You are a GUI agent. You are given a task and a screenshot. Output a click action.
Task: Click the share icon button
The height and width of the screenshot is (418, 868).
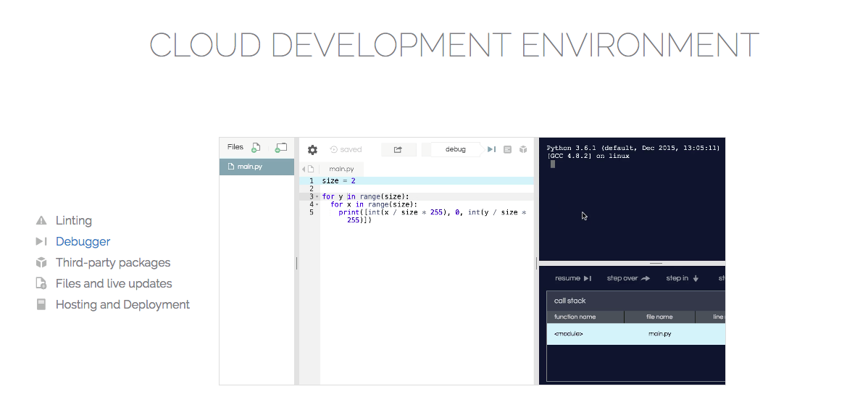coord(398,150)
